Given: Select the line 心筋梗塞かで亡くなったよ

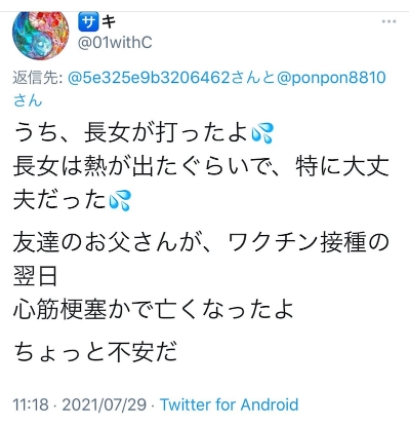Looking at the screenshot, I should 154,309.
